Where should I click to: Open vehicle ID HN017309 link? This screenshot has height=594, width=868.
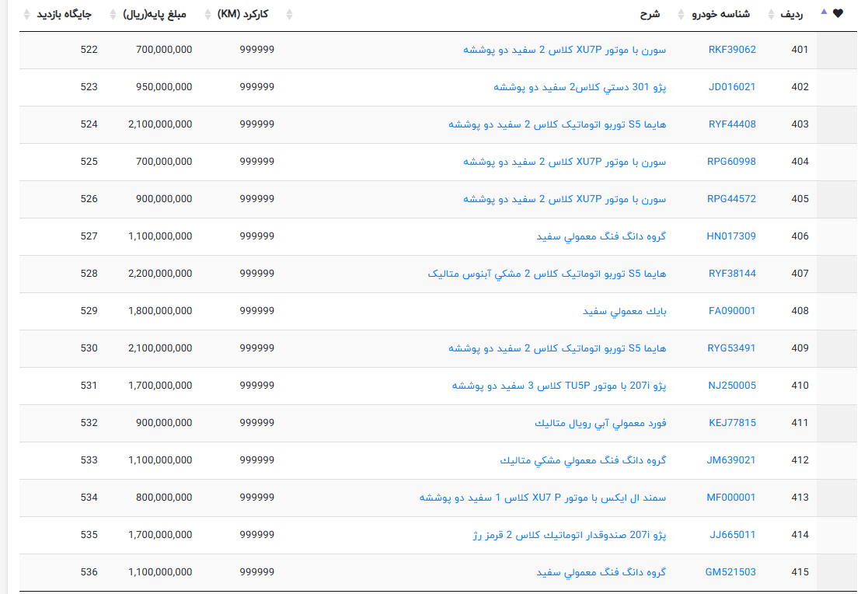click(x=731, y=236)
